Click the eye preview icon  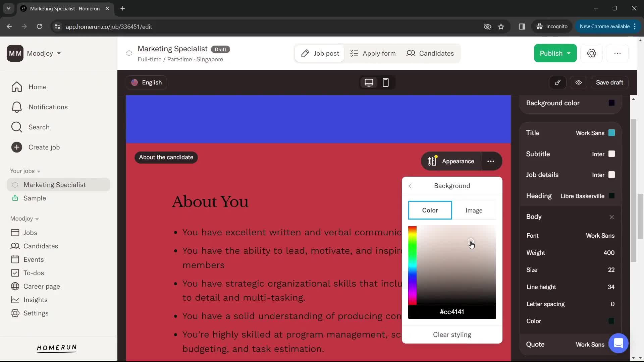tap(579, 82)
